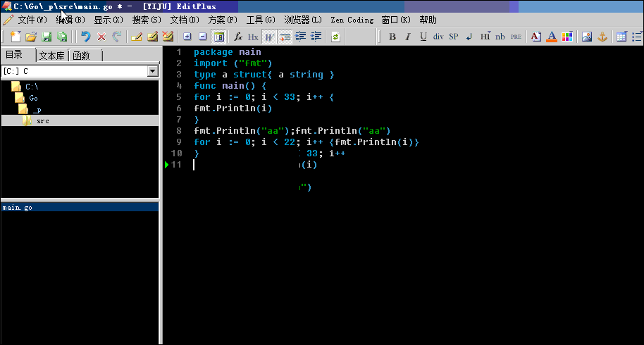Open the color palette grid dropdown

pyautogui.click(x=567, y=37)
